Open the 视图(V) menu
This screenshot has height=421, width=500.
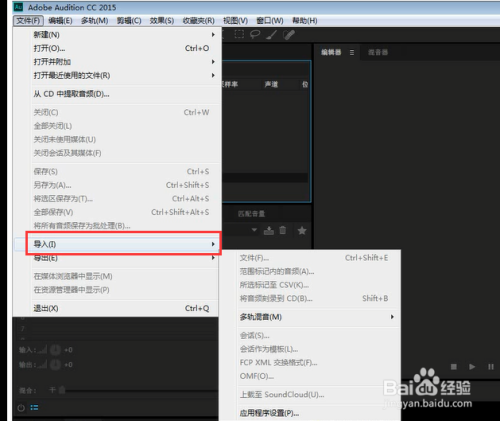pyautogui.click(x=235, y=21)
